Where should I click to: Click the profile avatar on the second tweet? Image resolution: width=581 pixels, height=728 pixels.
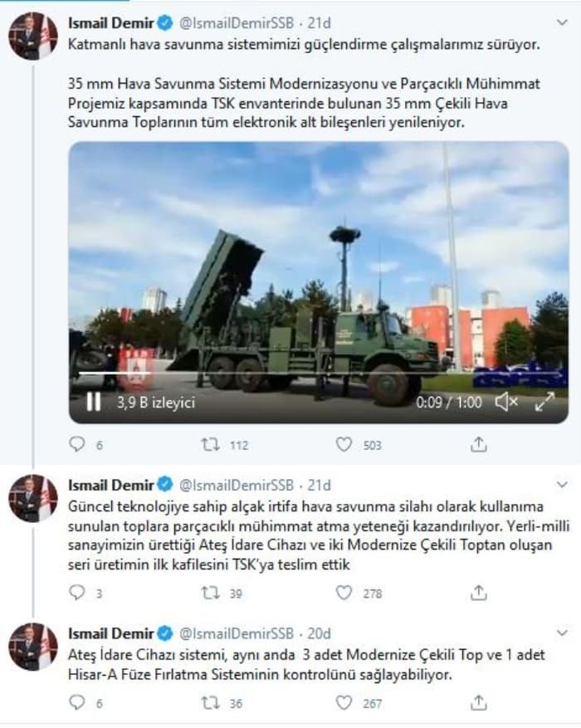[33, 498]
